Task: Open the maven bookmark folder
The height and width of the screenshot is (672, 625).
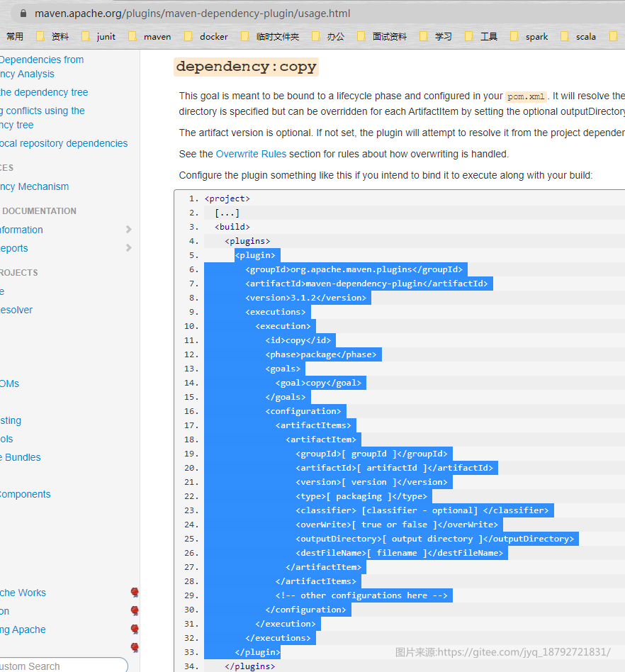Action: (x=150, y=36)
